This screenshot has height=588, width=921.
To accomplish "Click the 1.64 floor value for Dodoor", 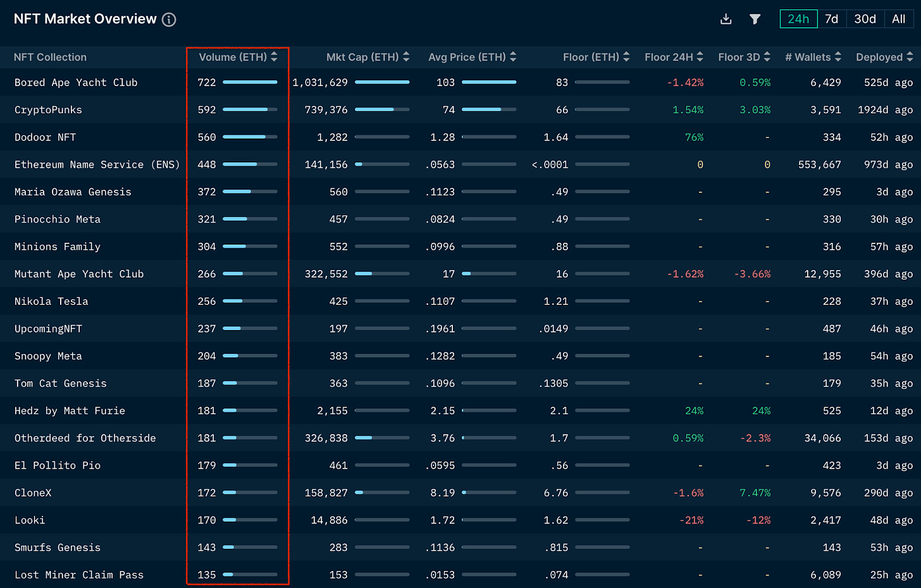I will pyautogui.click(x=556, y=137).
